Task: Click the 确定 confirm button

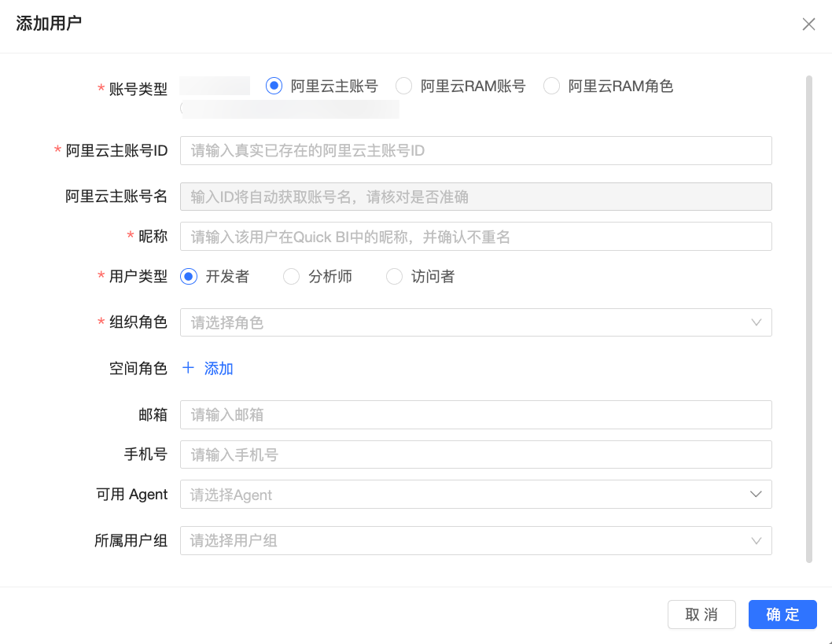Action: coord(782,614)
